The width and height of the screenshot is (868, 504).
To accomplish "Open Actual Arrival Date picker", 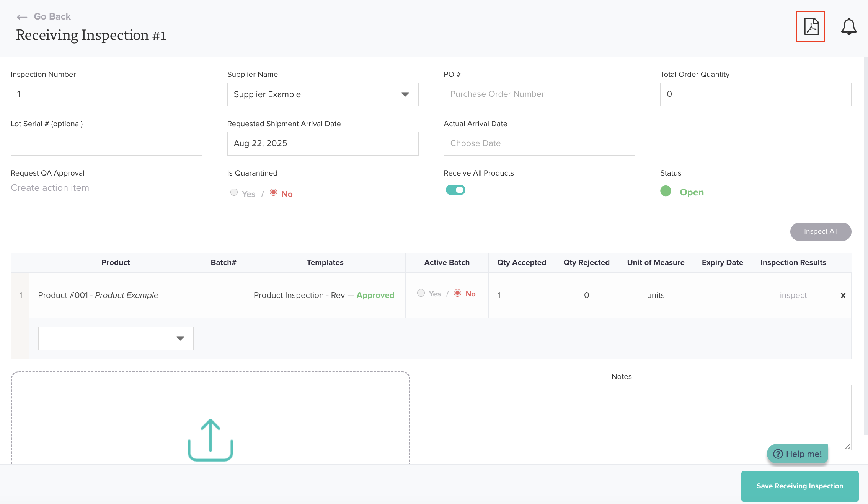I will (x=539, y=144).
